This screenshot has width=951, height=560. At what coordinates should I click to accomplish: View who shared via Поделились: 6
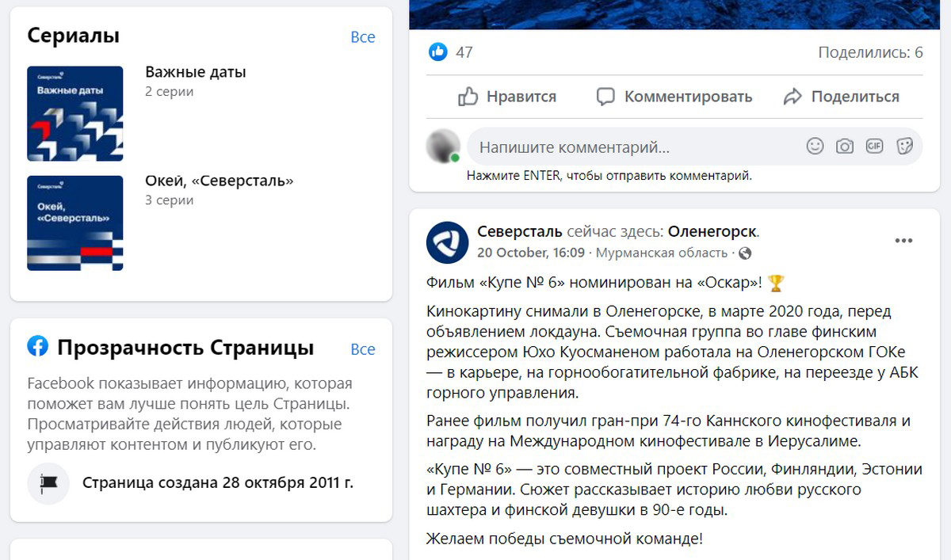[x=870, y=53]
